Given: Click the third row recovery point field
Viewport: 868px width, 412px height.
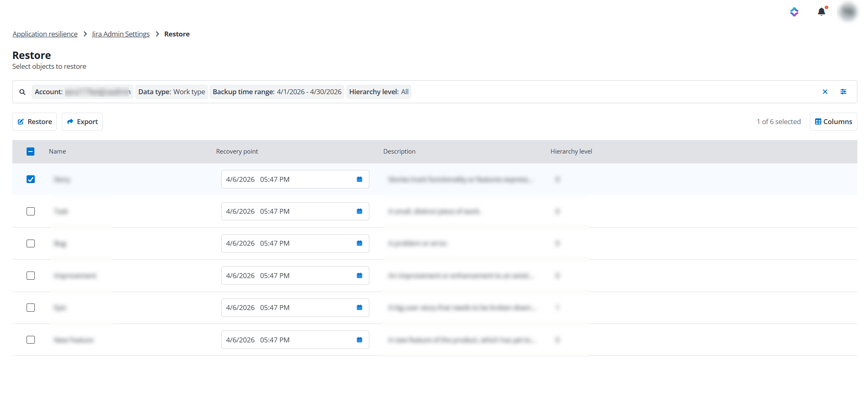Looking at the screenshot, I should (x=286, y=243).
